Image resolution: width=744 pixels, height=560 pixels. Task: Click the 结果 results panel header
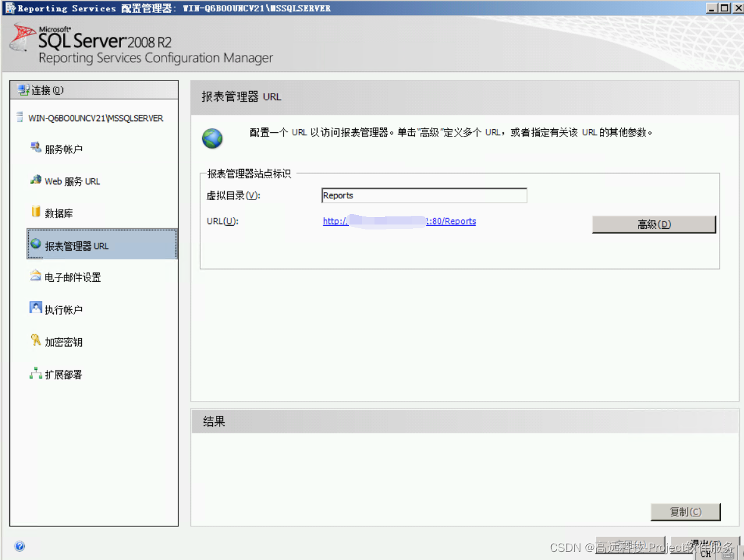click(465, 421)
